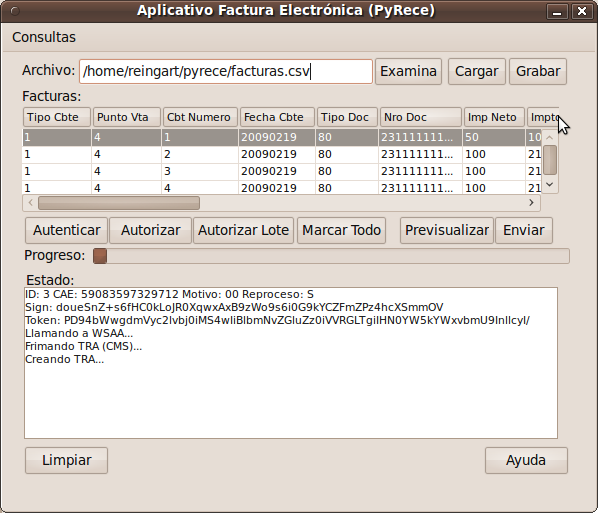The image size is (598, 513).
Task: Select all with Marcar Todo
Action: 341,230
